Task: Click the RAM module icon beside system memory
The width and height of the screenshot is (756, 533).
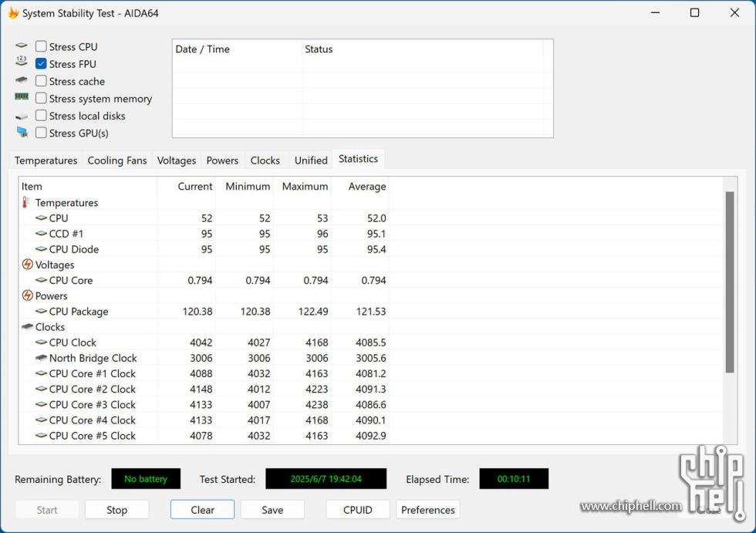Action: tap(22, 97)
